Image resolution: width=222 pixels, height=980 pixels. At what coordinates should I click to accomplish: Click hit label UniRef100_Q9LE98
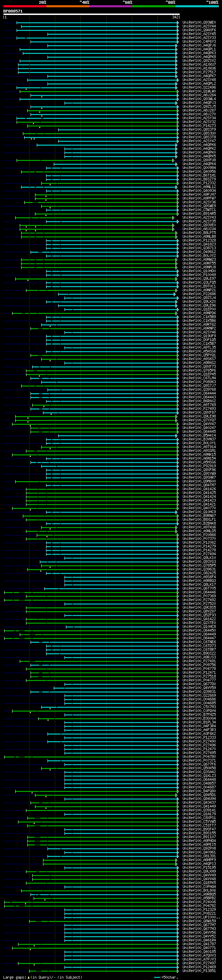coord(199,416)
